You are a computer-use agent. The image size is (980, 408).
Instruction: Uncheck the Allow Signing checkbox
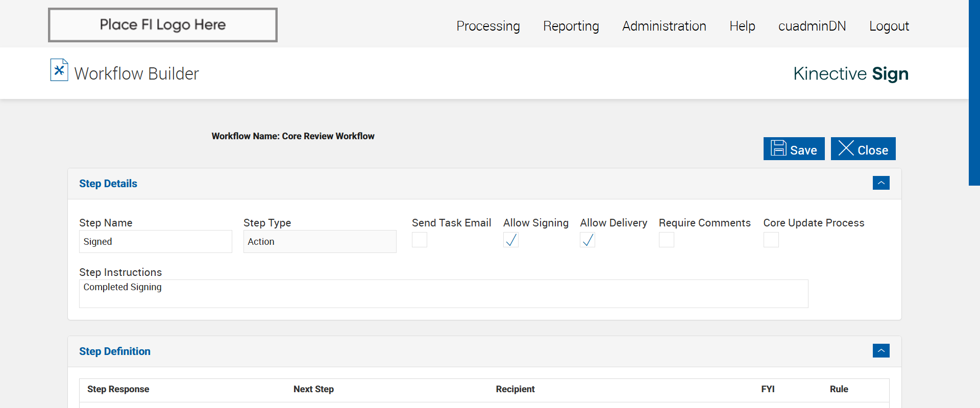(x=511, y=240)
